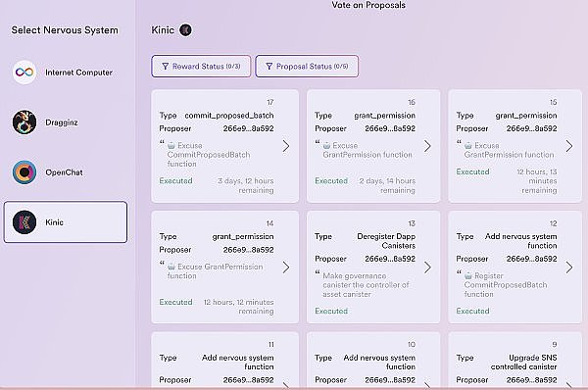The image size is (588, 390).
Task: Click the Internet Computer infinity logo icon
Action: (24, 72)
